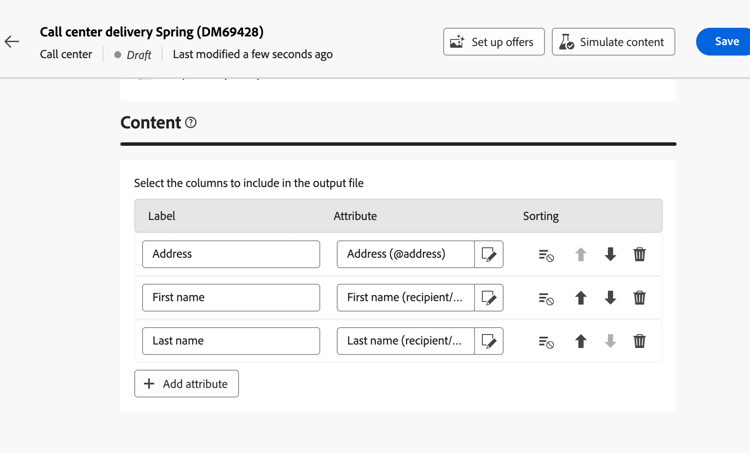Image resolution: width=750 pixels, height=453 pixels.
Task: Click the back arrow icon
Action: [x=12, y=42]
